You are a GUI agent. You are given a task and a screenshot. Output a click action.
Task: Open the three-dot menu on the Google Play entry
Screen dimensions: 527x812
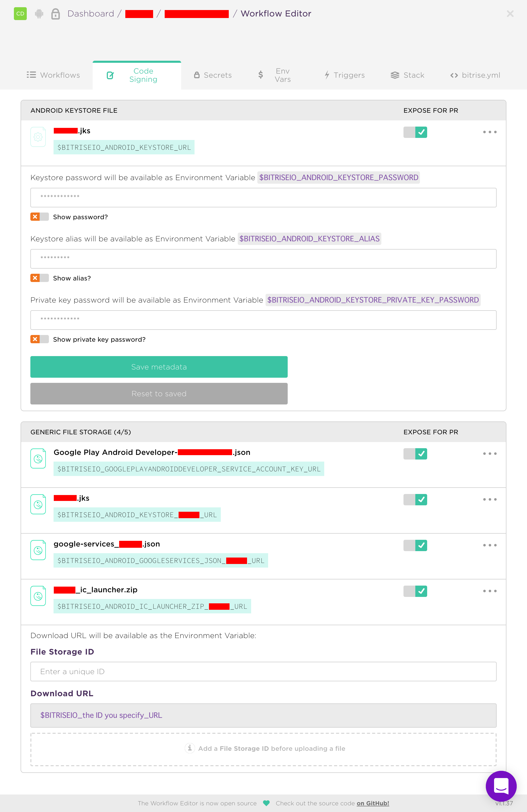tap(489, 454)
